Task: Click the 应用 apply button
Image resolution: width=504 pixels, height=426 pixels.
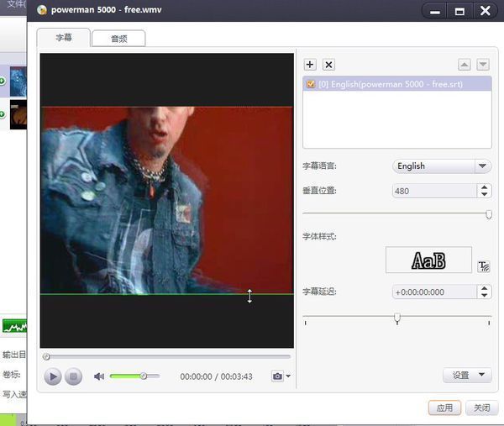Action: (x=444, y=408)
